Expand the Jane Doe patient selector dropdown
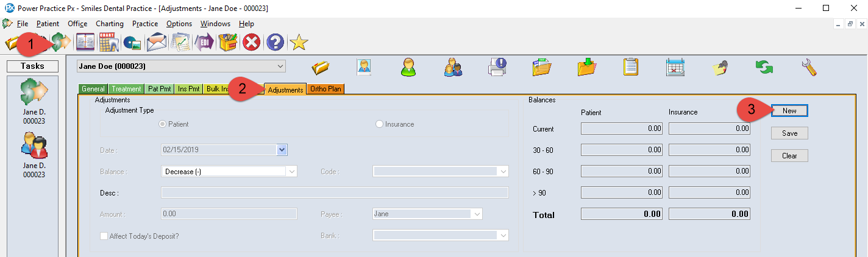The height and width of the screenshot is (257, 868). click(x=280, y=66)
